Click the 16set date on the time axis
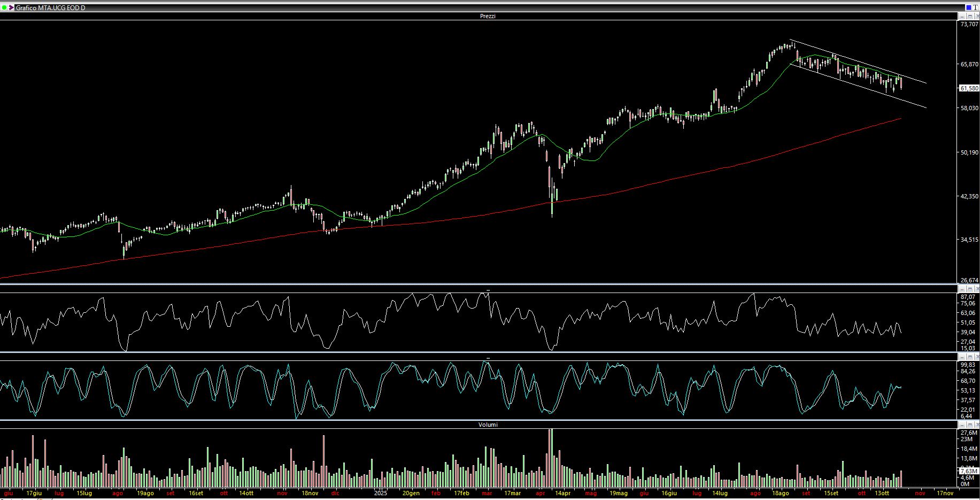Viewport: 980px width, 500px height. 196,493
